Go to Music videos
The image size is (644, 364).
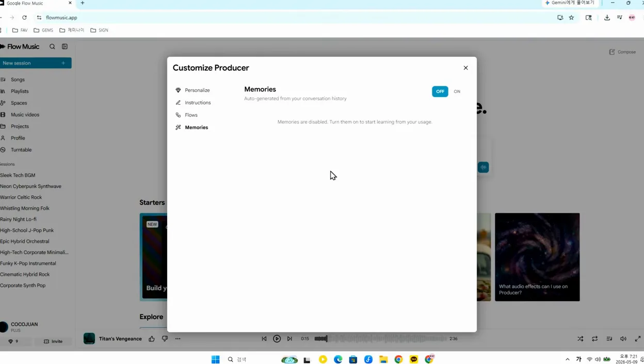(x=25, y=115)
